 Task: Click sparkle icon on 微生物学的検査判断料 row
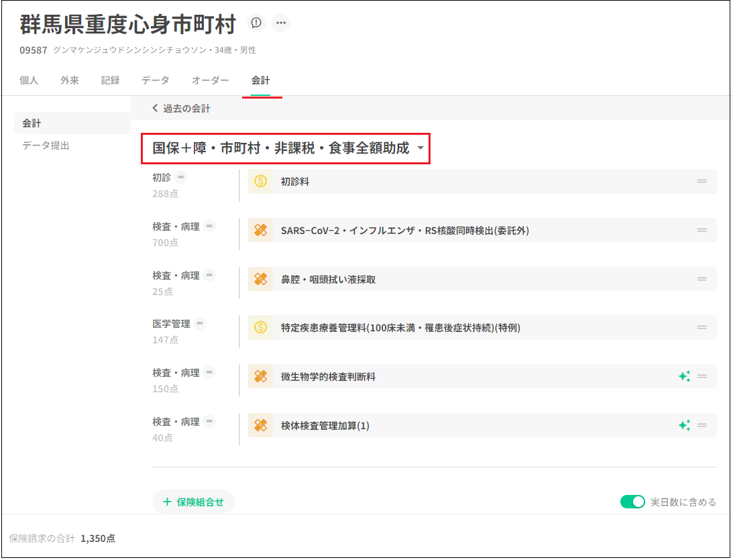coord(684,377)
